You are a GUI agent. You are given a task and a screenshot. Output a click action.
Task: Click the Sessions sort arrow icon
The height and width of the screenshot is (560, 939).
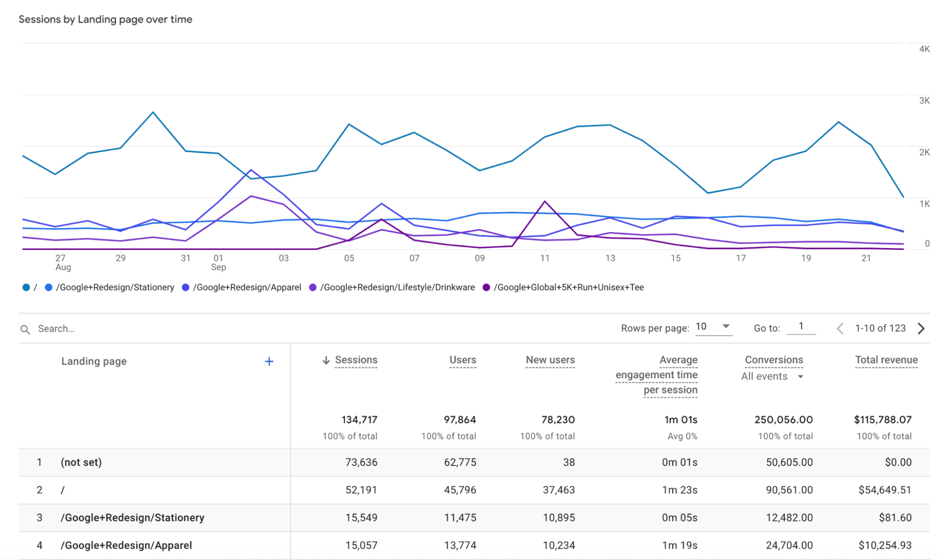(326, 360)
